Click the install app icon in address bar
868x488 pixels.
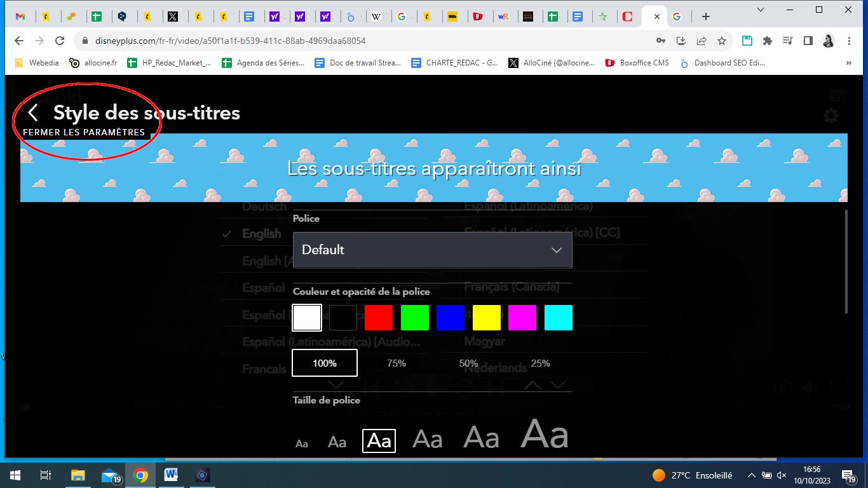point(681,41)
